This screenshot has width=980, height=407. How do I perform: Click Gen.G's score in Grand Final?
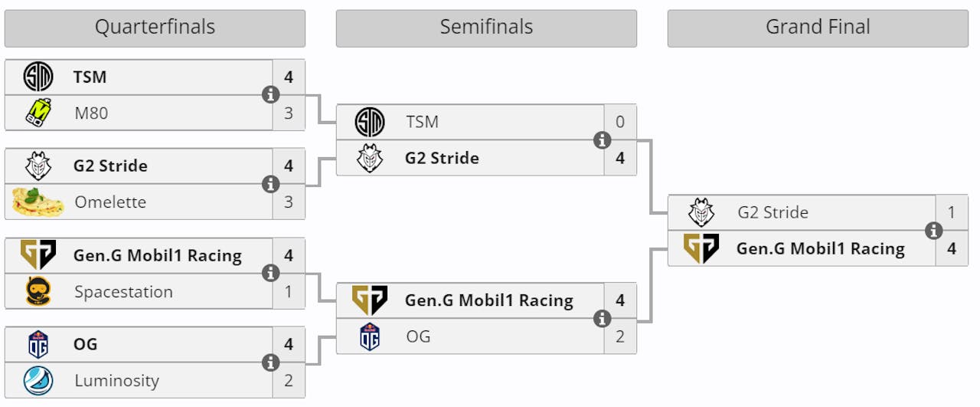952,249
